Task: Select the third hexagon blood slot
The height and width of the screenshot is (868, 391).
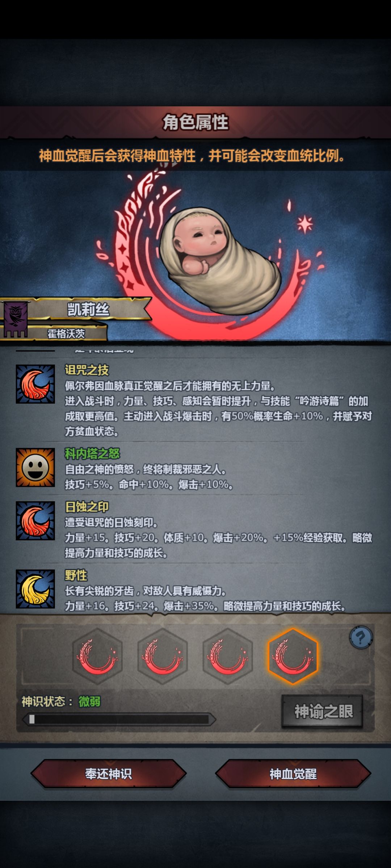Action: click(x=228, y=656)
